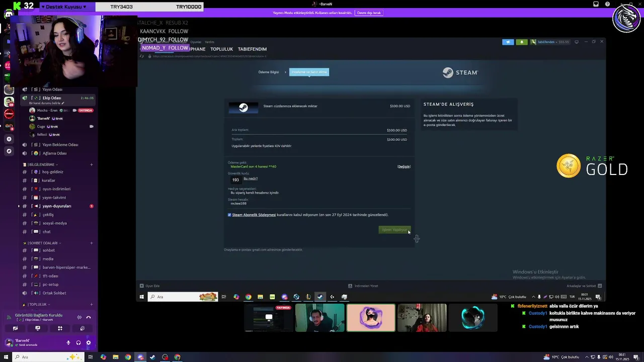Deafen Discord headphones

click(x=78, y=343)
